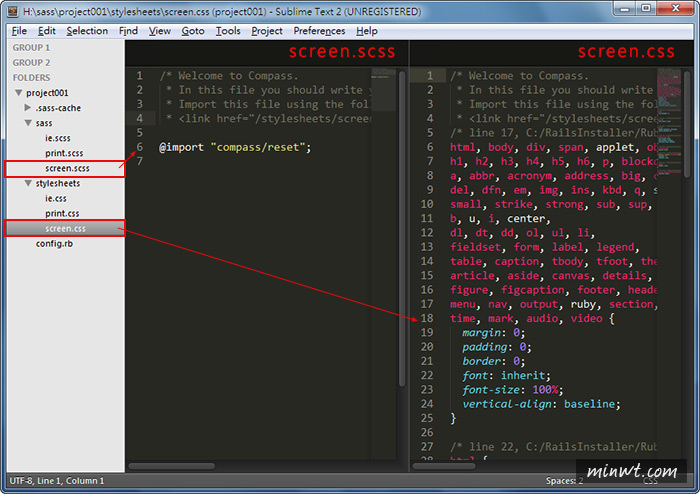This screenshot has width=700, height=494.
Task: Click the b, u, i, center line
Action: tap(500, 218)
